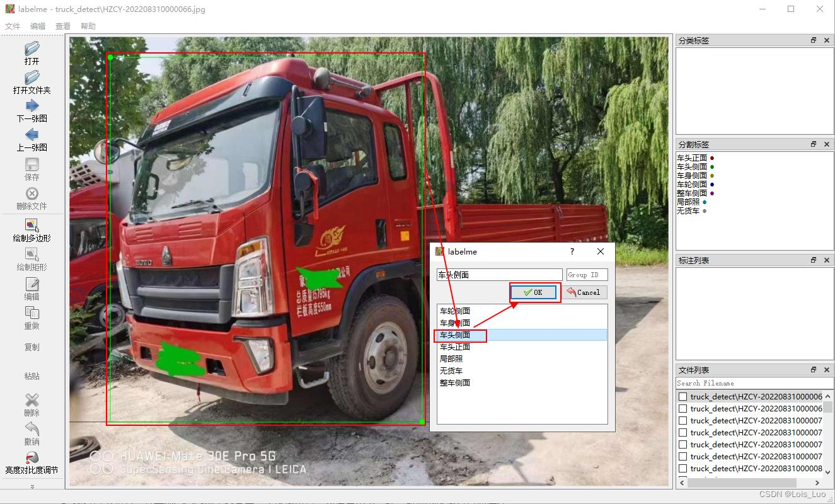Viewport: 835px width, 504px height.
Task: Float the 分割标签 panel
Action: 814,144
